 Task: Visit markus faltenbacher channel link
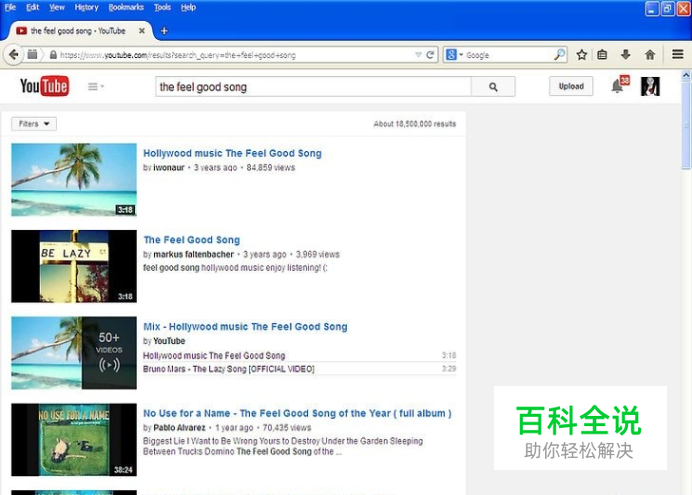[x=193, y=254]
